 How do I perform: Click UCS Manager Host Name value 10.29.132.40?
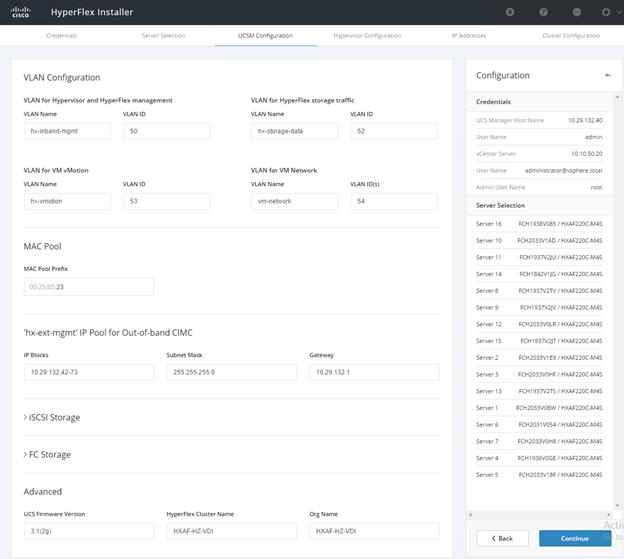pyautogui.click(x=585, y=120)
